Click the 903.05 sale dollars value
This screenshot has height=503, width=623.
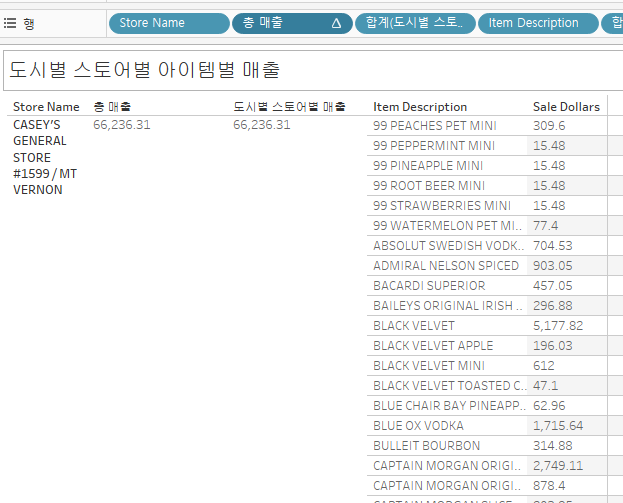pos(553,266)
